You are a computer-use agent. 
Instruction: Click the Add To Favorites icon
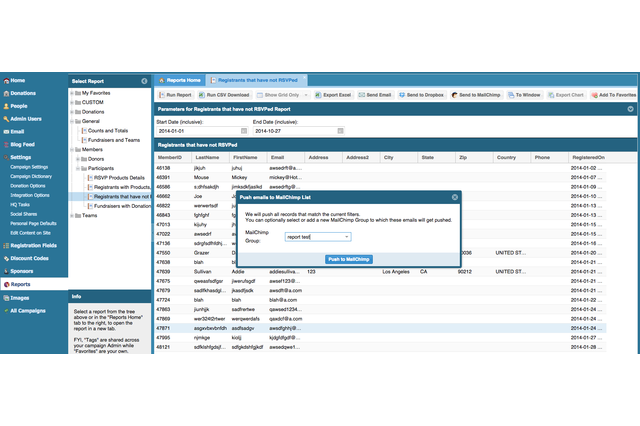click(x=596, y=94)
